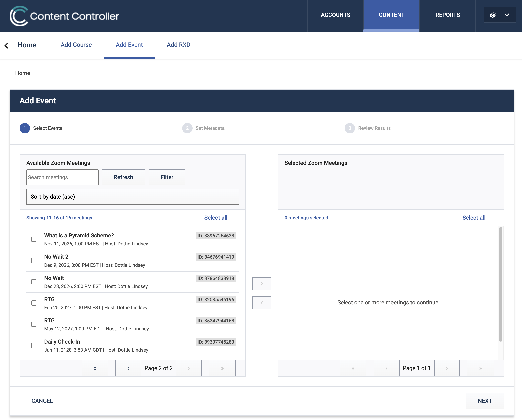Screen dimensions: 522x420
Task: Click the selected meetings list scrollbar
Action: 501,284
